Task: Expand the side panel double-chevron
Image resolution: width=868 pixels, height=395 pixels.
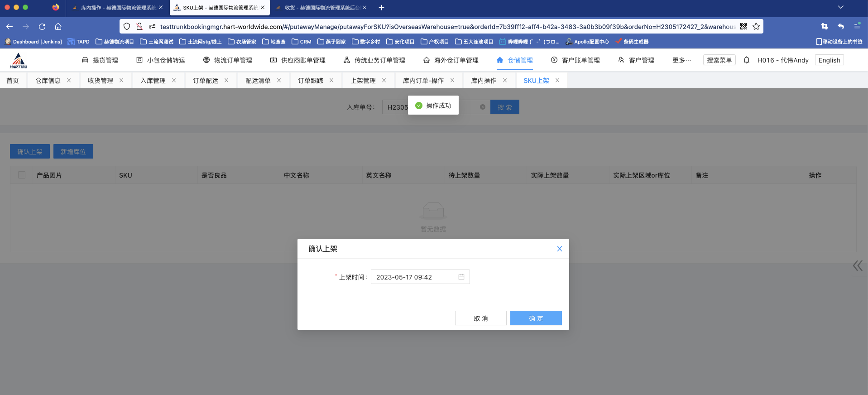Action: 857,265
